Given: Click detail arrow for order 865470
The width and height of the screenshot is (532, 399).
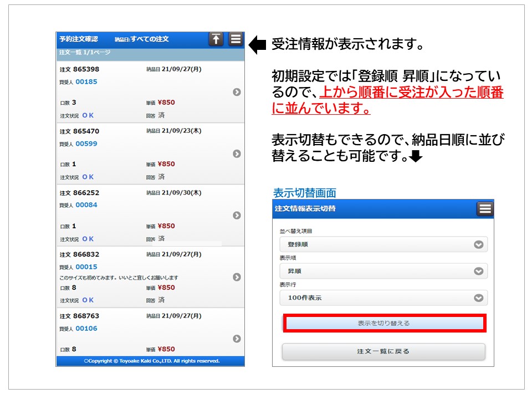Looking at the screenshot, I should point(237,154).
